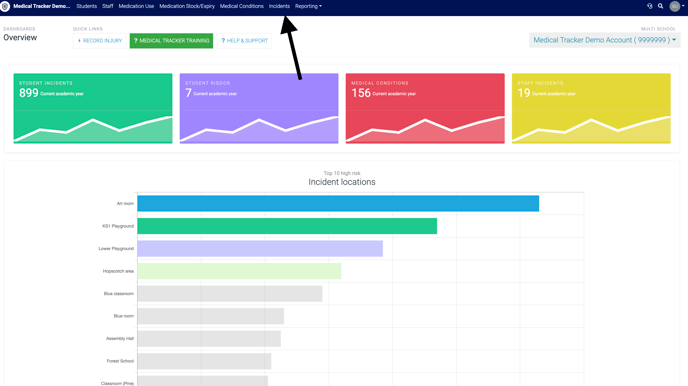
Task: Click the SU user avatar
Action: [x=675, y=6]
